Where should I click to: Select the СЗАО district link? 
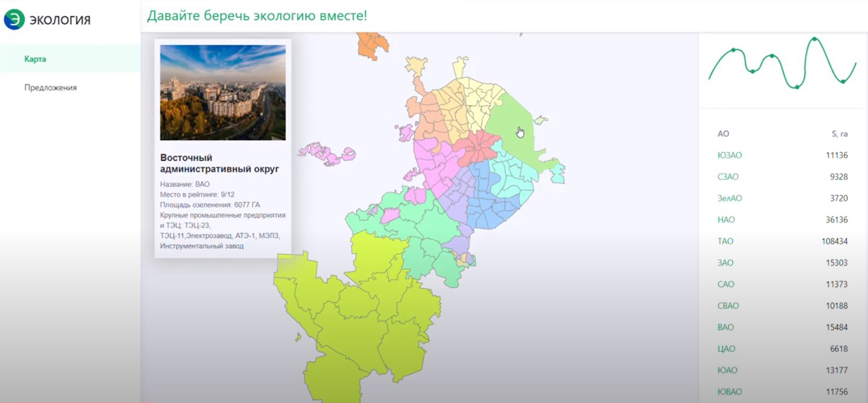[727, 177]
